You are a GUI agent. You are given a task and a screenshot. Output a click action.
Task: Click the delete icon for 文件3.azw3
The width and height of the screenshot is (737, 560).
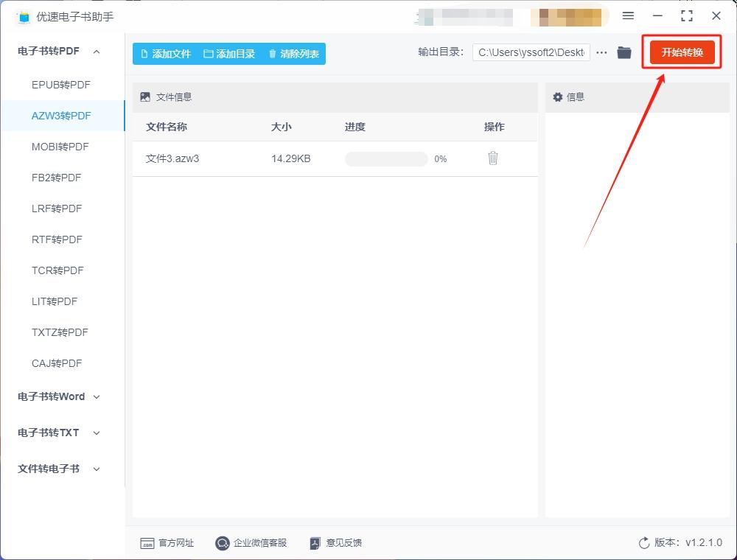(x=492, y=158)
